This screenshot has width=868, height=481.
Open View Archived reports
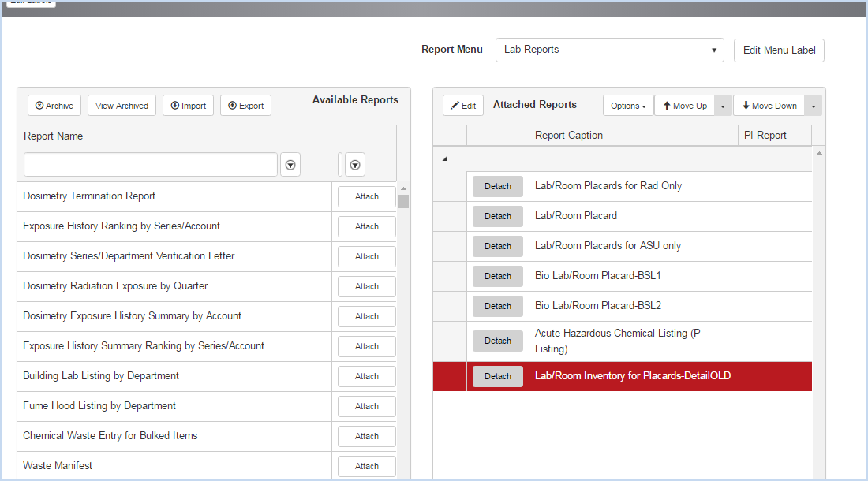[x=122, y=106]
